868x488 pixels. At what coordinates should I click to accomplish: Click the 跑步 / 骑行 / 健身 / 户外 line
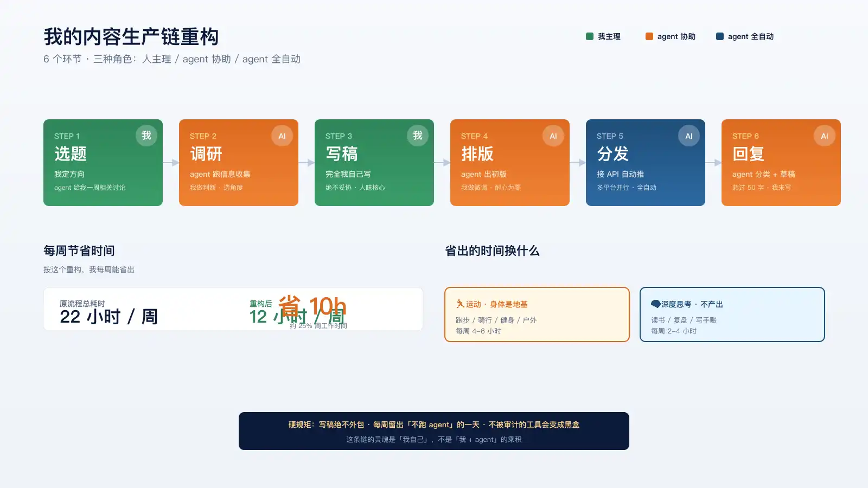(496, 320)
